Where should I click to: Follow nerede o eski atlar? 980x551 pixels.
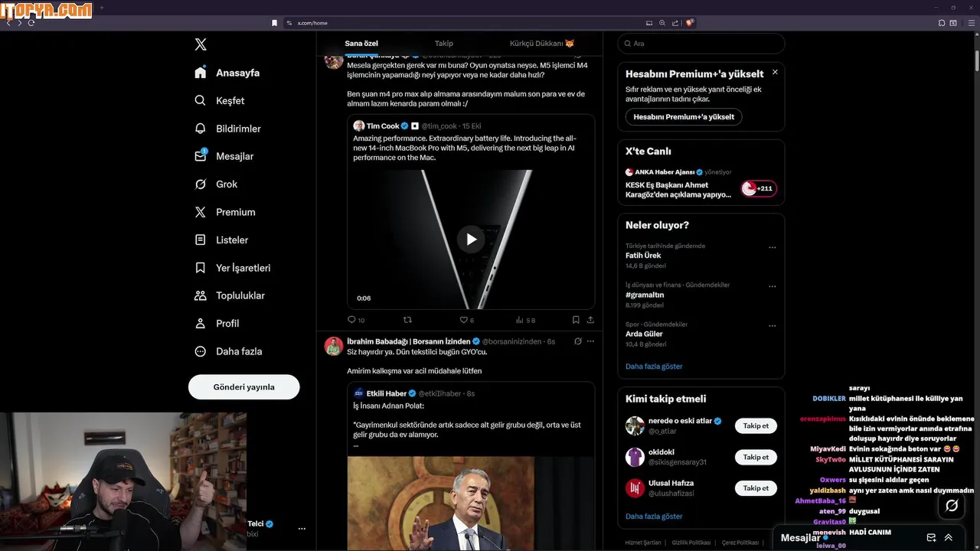pos(756,425)
